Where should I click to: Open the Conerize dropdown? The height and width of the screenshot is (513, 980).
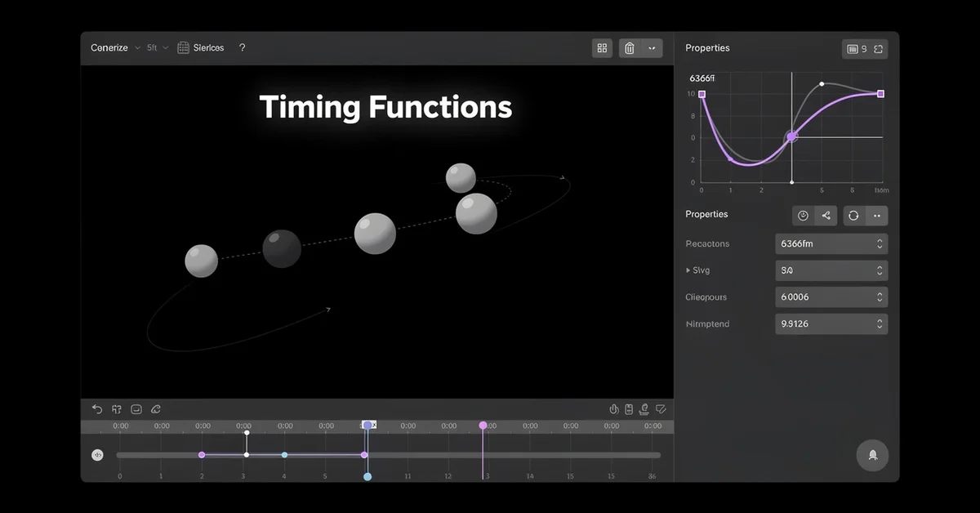(115, 48)
